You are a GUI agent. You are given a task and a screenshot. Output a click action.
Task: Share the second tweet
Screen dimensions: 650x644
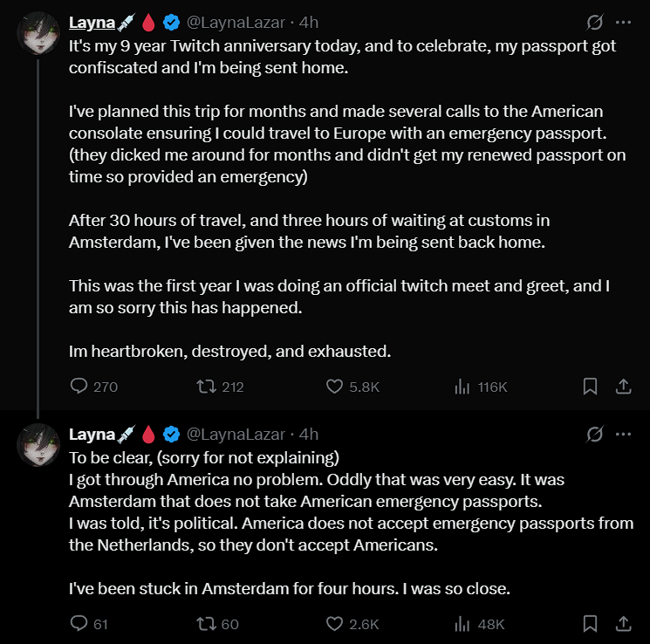[624, 624]
